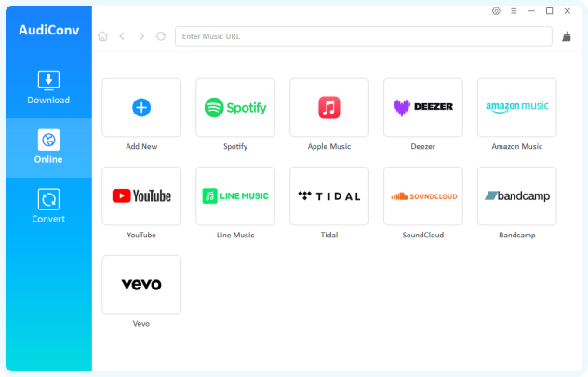The height and width of the screenshot is (377, 588).
Task: Click the 'Spotify' caption under tile
Action: [235, 147]
